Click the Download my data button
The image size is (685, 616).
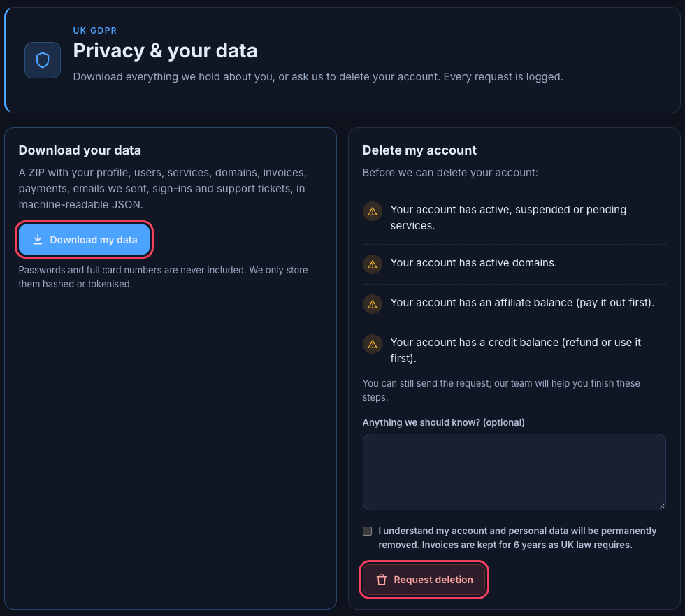85,239
